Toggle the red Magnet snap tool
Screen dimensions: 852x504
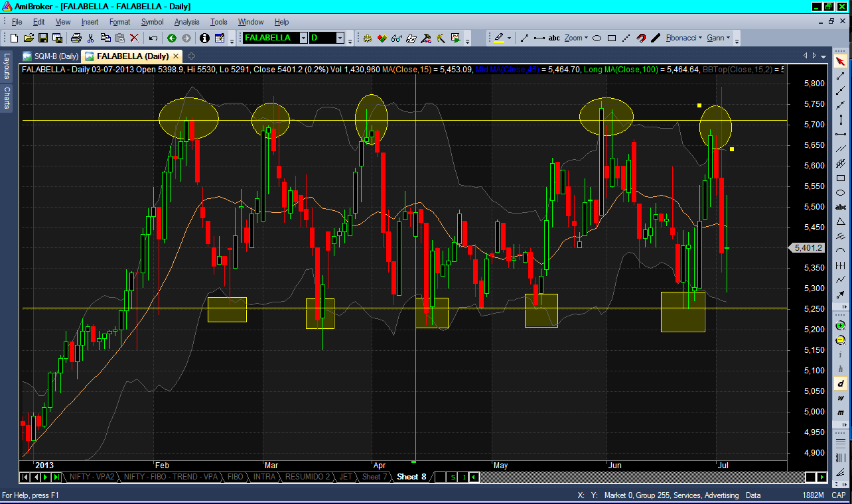(641, 38)
